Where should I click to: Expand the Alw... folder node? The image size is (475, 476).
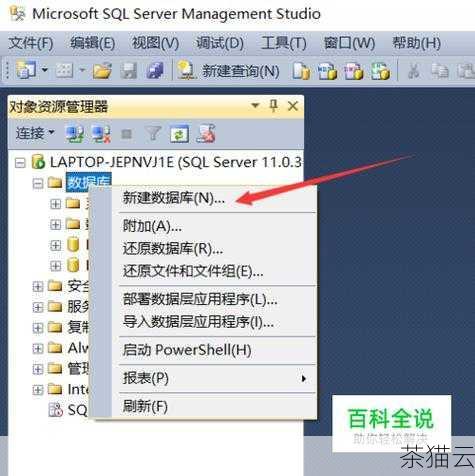[38, 348]
